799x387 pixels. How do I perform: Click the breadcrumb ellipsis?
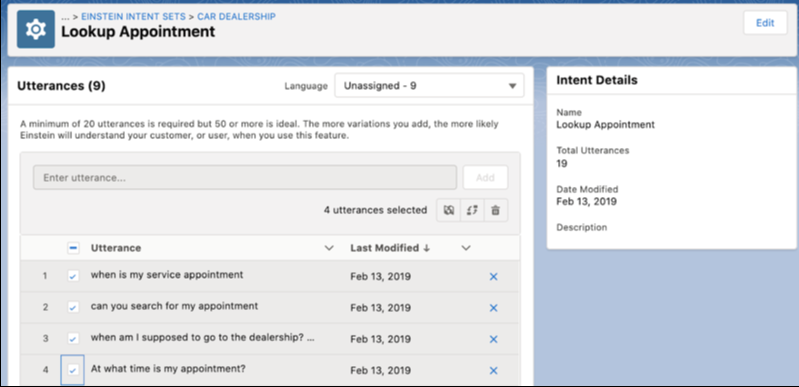coord(65,17)
